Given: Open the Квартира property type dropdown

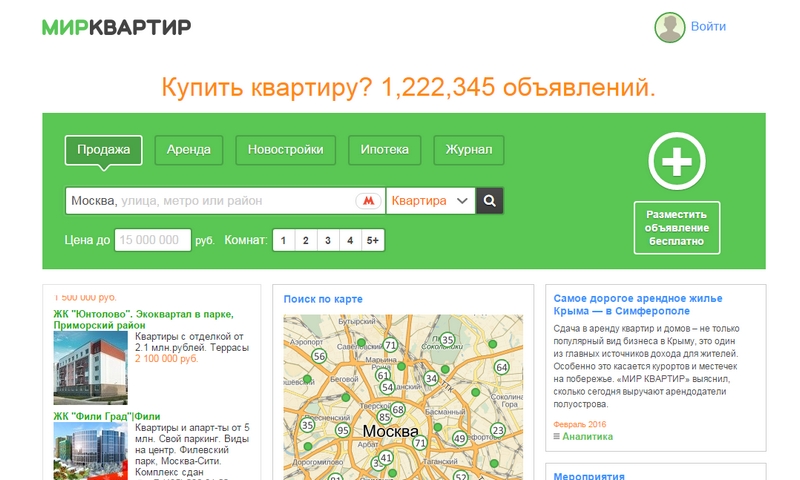Looking at the screenshot, I should (x=430, y=201).
